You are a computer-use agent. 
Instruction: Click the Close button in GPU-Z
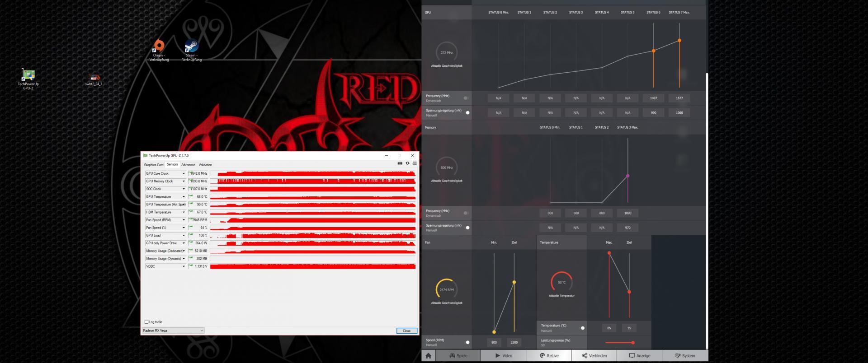tap(406, 331)
